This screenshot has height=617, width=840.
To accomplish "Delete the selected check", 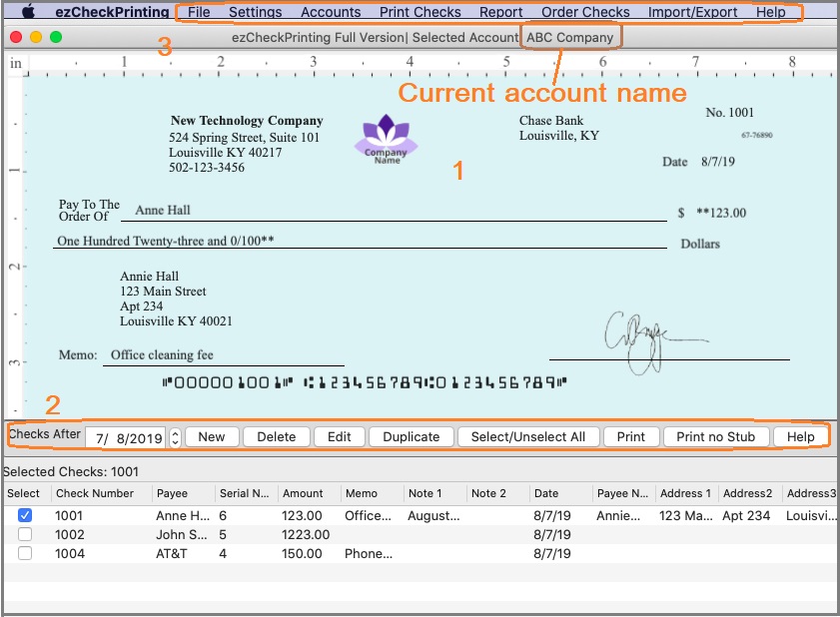I will click(x=276, y=436).
